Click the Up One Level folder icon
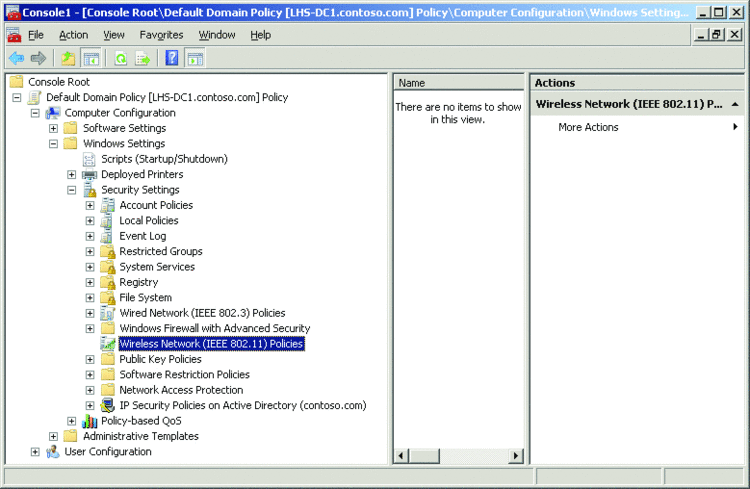This screenshot has height=489, width=750. click(x=68, y=58)
